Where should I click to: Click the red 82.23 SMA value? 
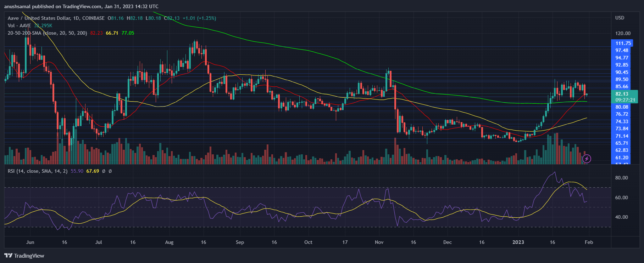(96, 33)
